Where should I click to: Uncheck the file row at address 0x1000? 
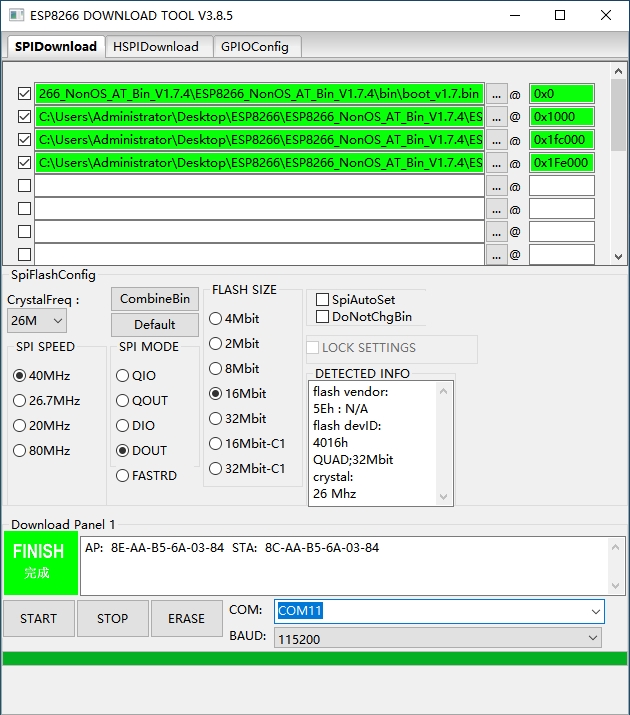pyautogui.click(x=24, y=117)
